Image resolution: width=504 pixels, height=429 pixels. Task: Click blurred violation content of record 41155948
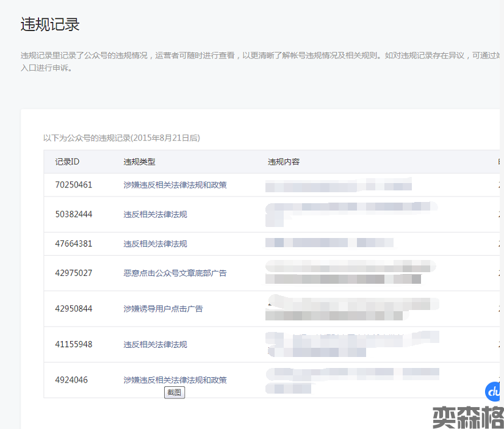pyautogui.click(x=351, y=344)
